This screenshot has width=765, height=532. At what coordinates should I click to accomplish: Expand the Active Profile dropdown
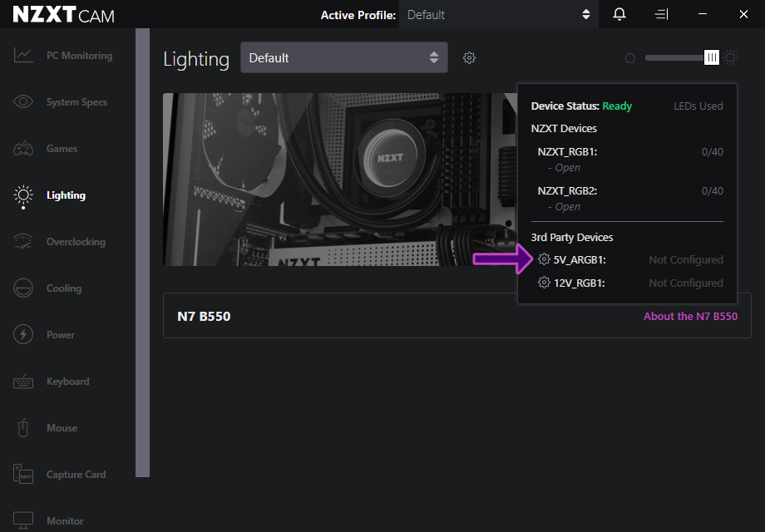click(497, 15)
